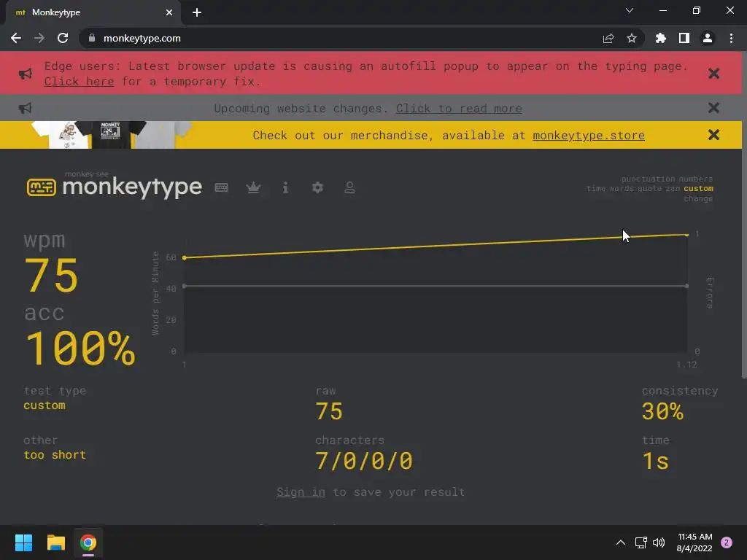Screen dimensions: 747x560
Task: Select the Monkeytype browser tab
Action: click(x=93, y=12)
